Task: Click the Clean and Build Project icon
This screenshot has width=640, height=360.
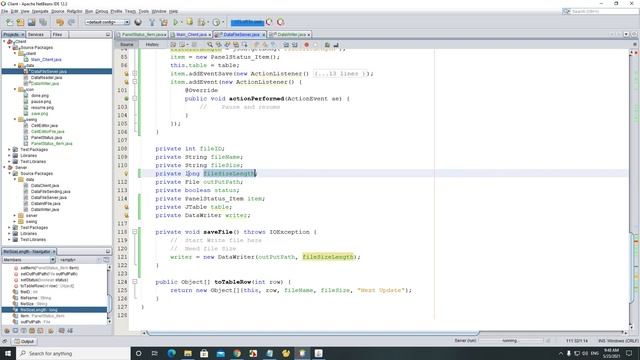Action: pos(164,22)
